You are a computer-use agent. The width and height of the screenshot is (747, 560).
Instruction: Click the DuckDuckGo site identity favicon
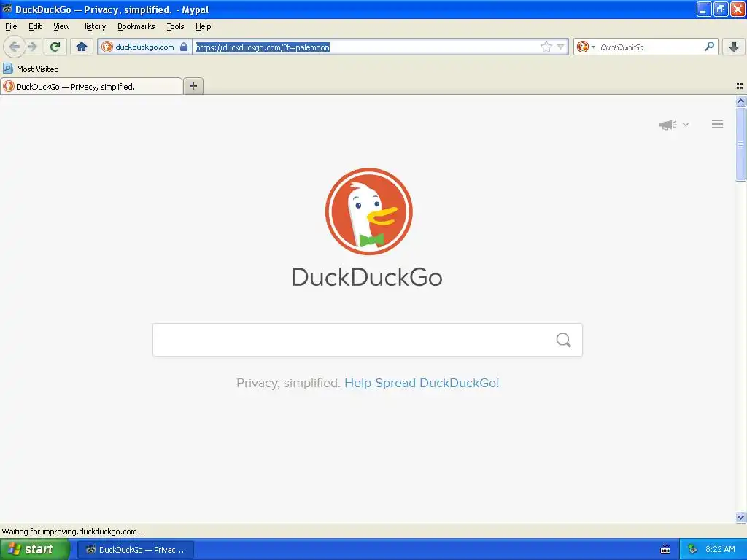tap(107, 47)
